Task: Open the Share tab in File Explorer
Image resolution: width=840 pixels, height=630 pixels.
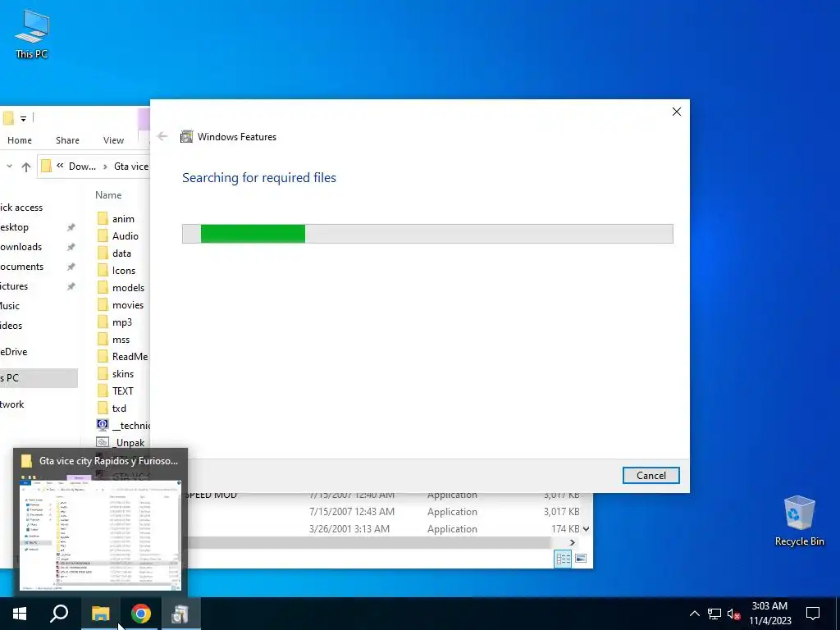Action: pos(67,140)
